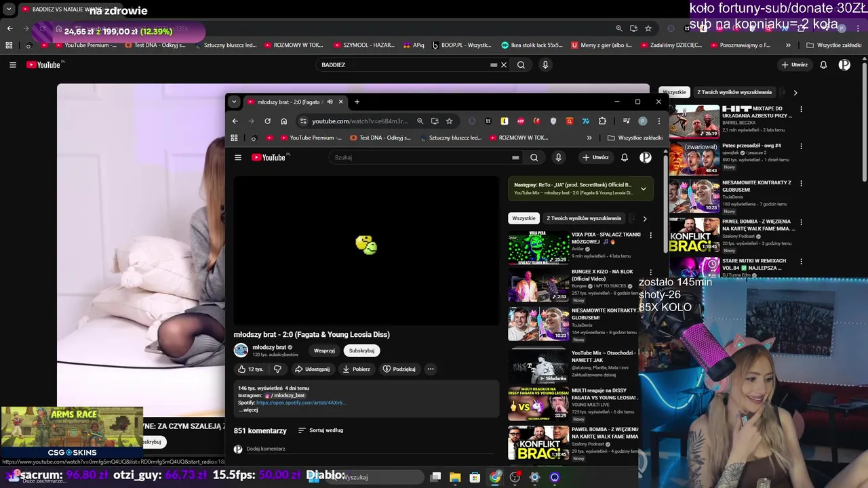Viewport: 868px width, 488px height.
Task: Click młodszy brat channel avatar
Action: 241,350
